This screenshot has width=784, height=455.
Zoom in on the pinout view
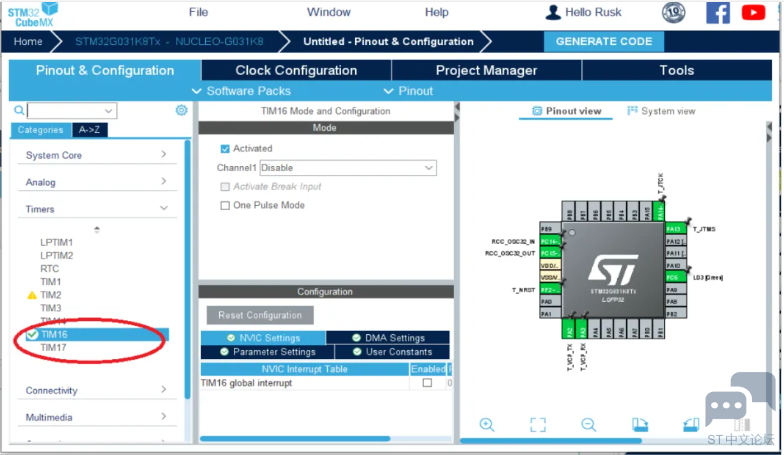(486, 424)
